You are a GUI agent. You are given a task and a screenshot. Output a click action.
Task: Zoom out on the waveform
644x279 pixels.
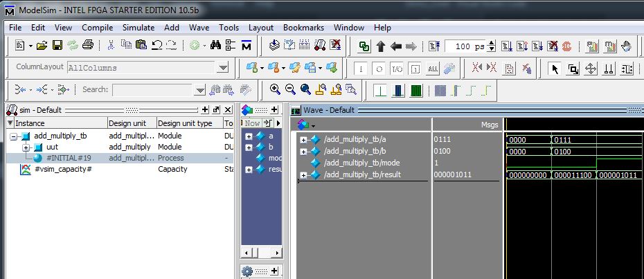pyautogui.click(x=290, y=89)
